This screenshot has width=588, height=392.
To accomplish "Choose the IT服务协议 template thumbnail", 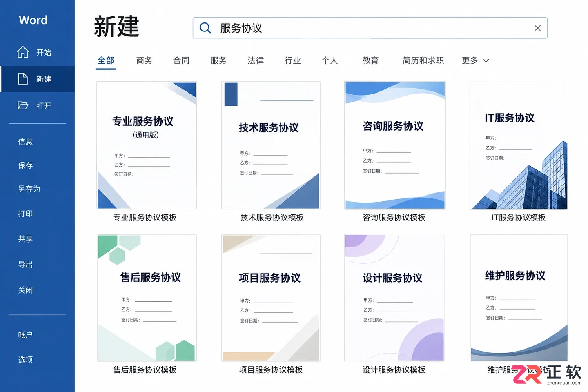I will (519, 145).
